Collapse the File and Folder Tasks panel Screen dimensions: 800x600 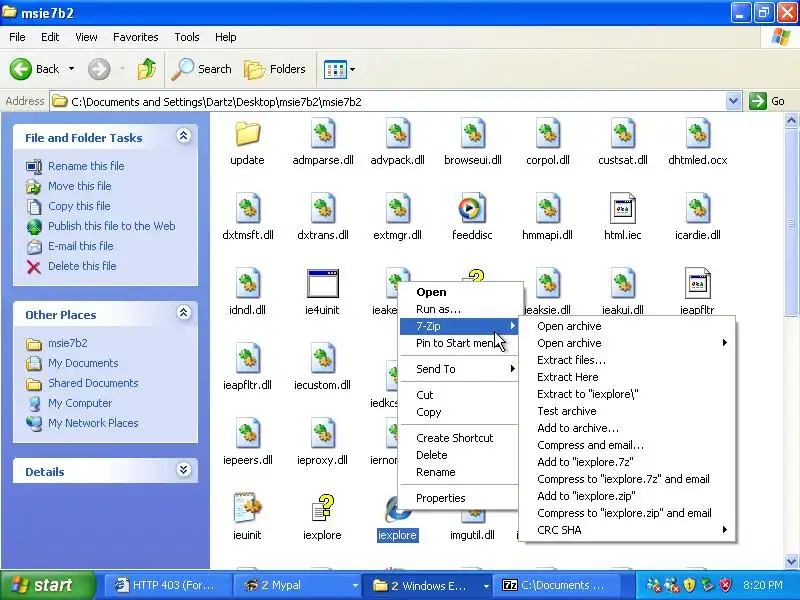184,136
